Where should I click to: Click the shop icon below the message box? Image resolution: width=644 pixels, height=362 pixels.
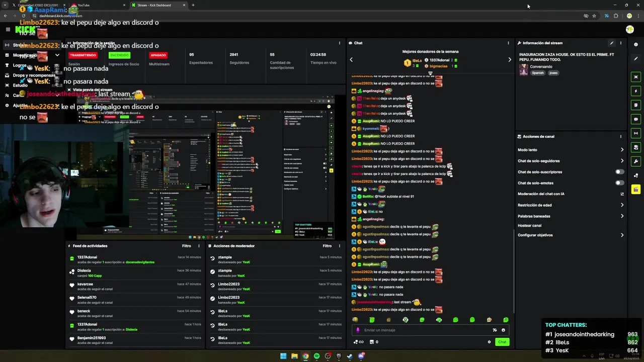click(372, 342)
